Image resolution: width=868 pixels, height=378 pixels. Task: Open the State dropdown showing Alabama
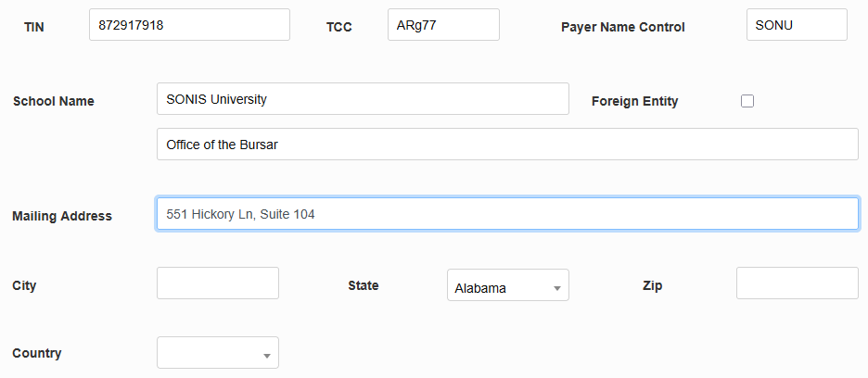point(507,286)
